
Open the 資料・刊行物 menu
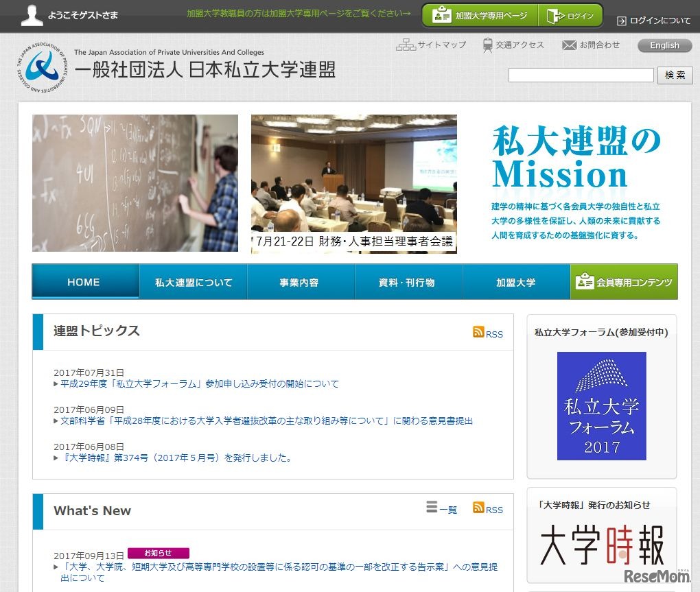[x=408, y=281]
